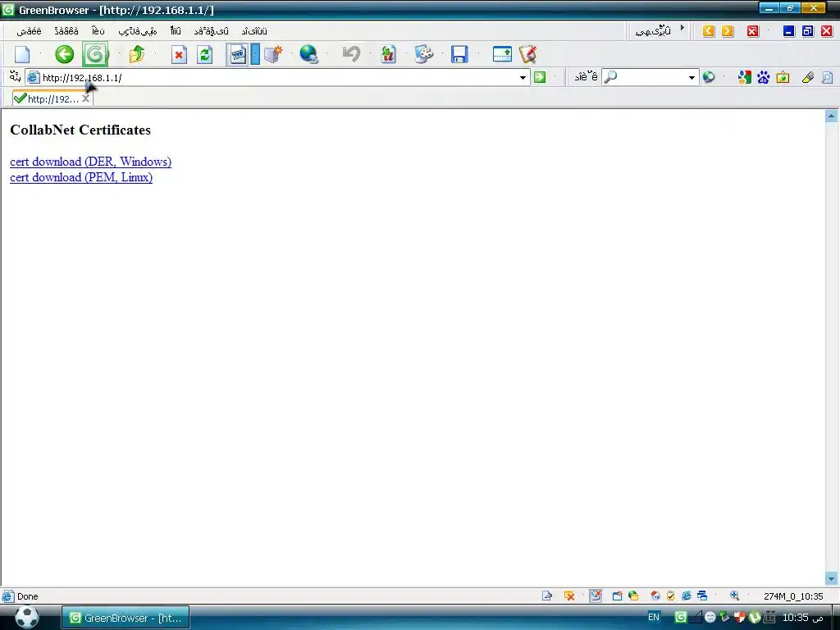Select the http://192... page tab
Screen dimensions: 840x630
click(52, 99)
